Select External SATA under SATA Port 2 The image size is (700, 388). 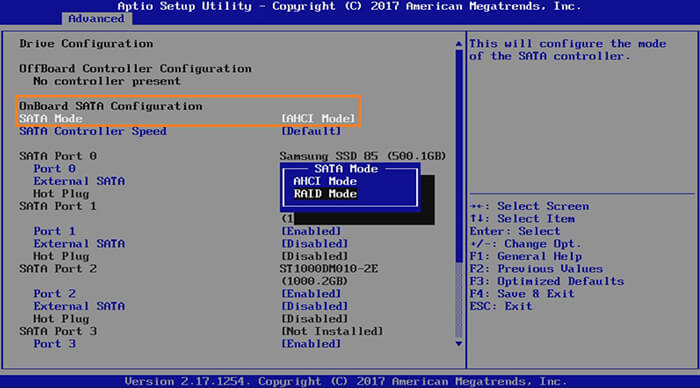79,306
